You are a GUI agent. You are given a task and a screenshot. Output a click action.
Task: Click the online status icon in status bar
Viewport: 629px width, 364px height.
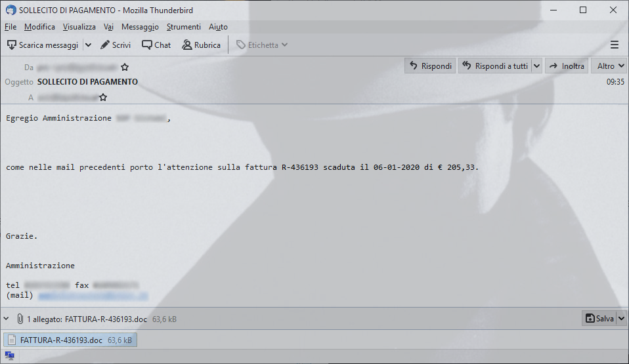click(10, 355)
